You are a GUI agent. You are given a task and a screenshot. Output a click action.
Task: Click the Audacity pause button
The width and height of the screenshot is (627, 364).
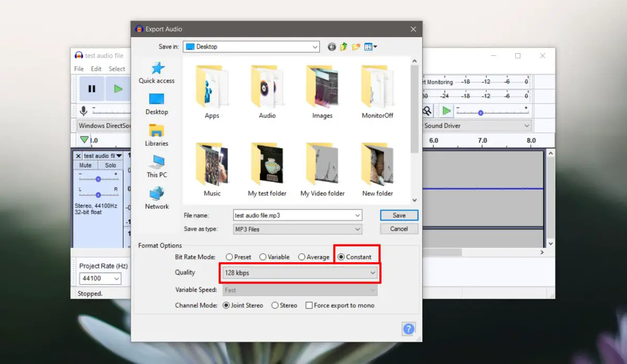(91, 89)
